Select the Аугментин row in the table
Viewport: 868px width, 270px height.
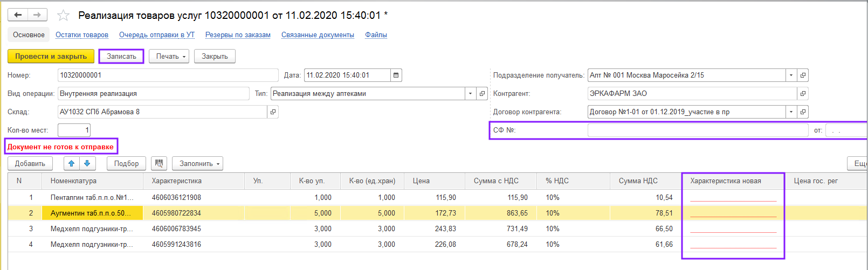click(x=91, y=213)
